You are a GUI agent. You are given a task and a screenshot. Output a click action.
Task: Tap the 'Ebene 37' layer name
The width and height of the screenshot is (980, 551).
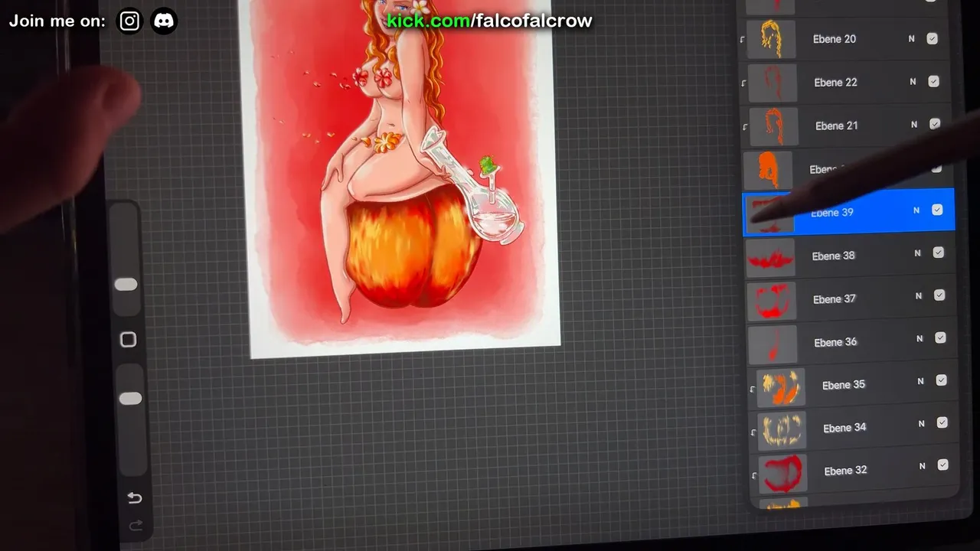pos(835,298)
